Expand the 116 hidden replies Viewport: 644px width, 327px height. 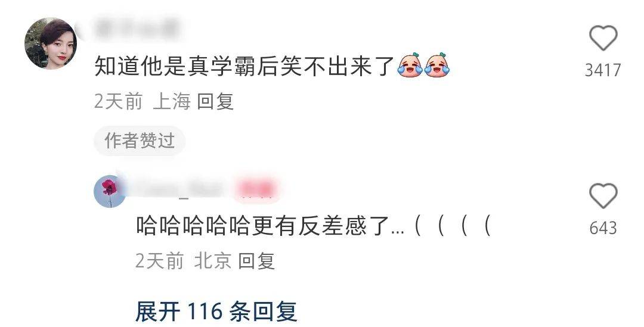[x=216, y=312]
